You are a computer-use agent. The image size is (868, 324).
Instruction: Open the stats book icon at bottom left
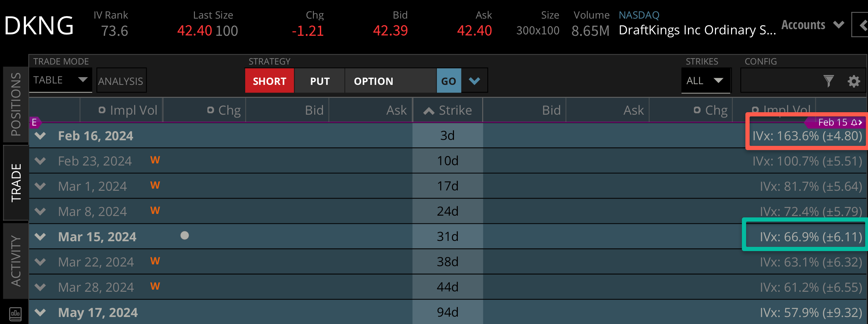point(15,315)
